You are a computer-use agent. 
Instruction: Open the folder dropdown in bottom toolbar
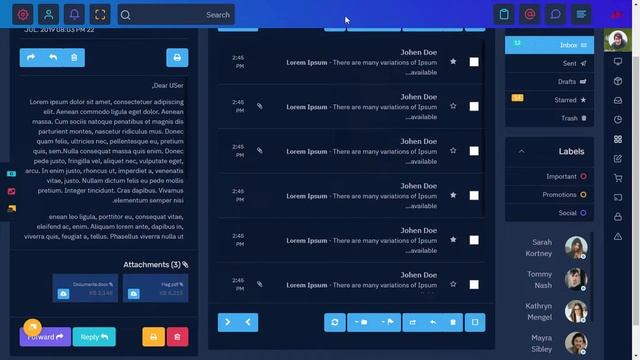point(361,322)
